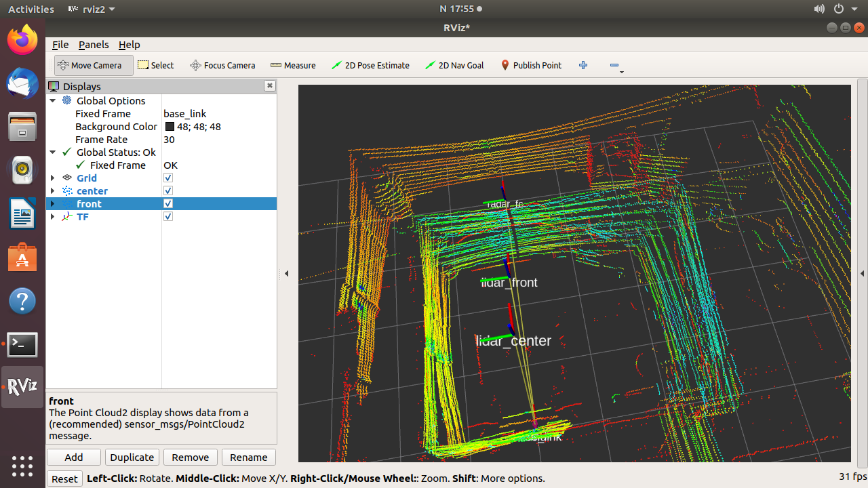Launch Firefox from the dock
This screenshot has height=488, width=868.
click(22, 39)
